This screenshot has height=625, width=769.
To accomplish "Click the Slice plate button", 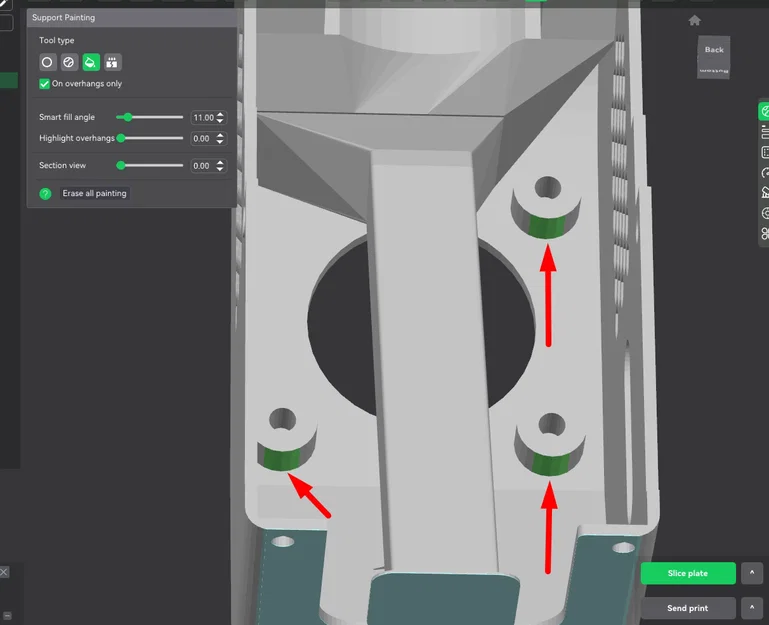I will click(x=688, y=573).
